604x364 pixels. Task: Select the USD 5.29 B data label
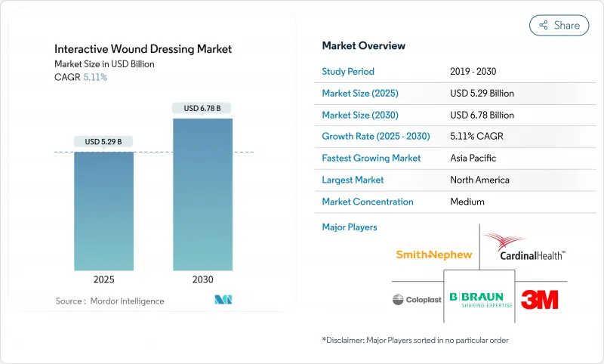[x=104, y=141]
